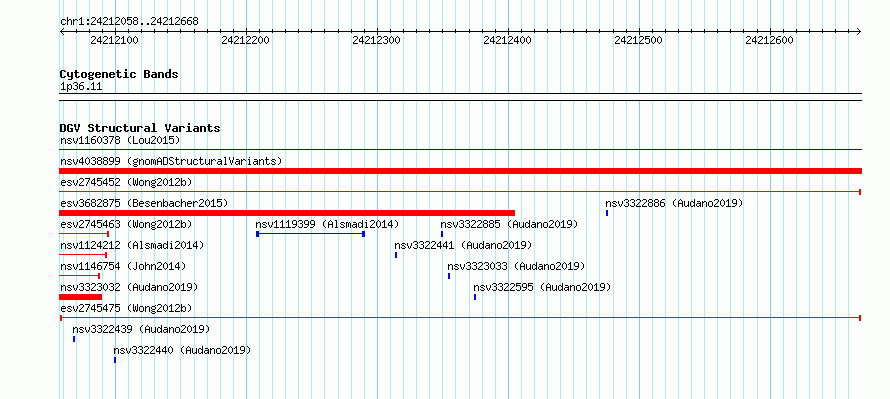Click nsv3323033 (Audano2019) label
890x399 pixels.
point(516,266)
